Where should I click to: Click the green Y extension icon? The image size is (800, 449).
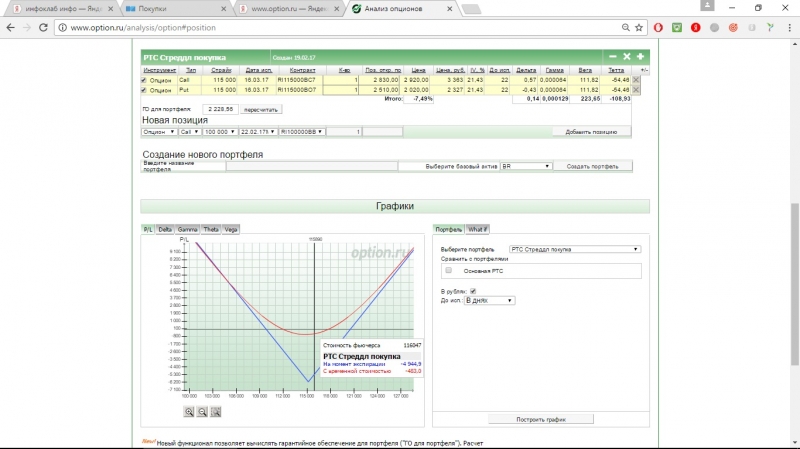770,28
